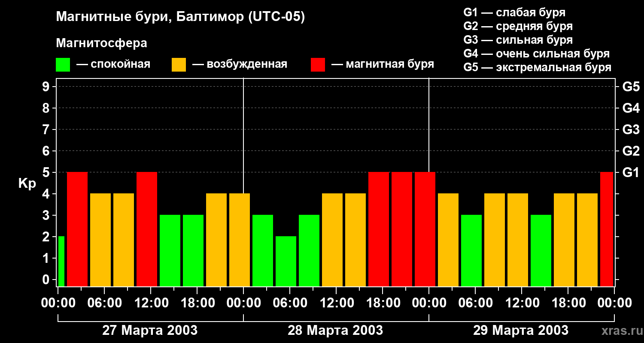Click the last red bar on 29 March

click(607, 229)
